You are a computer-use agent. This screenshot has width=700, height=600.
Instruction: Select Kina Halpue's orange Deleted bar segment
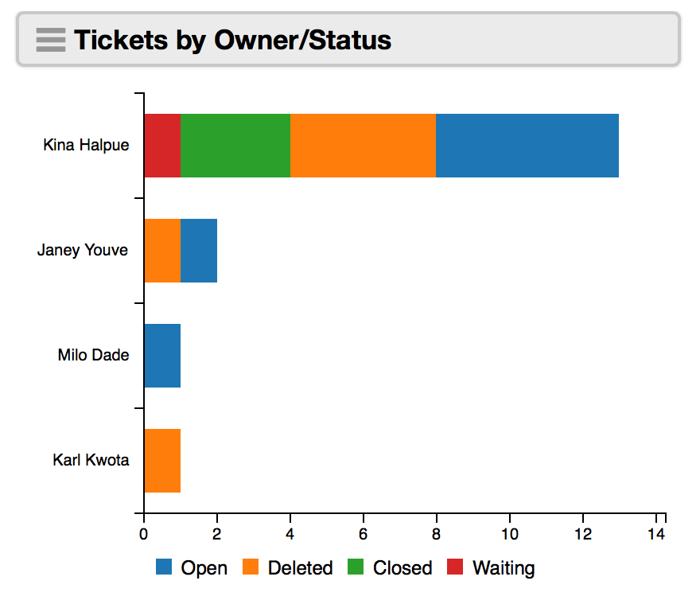pyautogui.click(x=364, y=146)
